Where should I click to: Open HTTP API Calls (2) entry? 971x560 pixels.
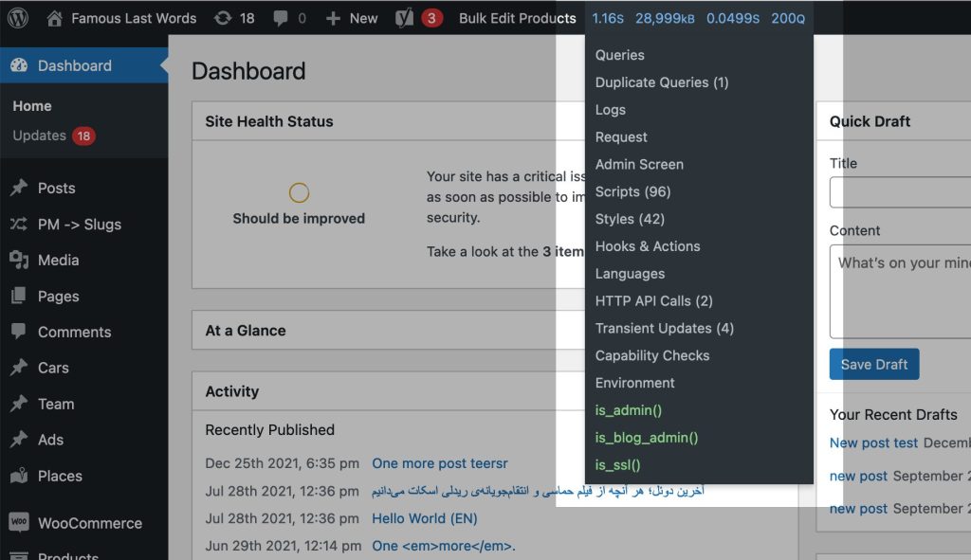coord(654,300)
